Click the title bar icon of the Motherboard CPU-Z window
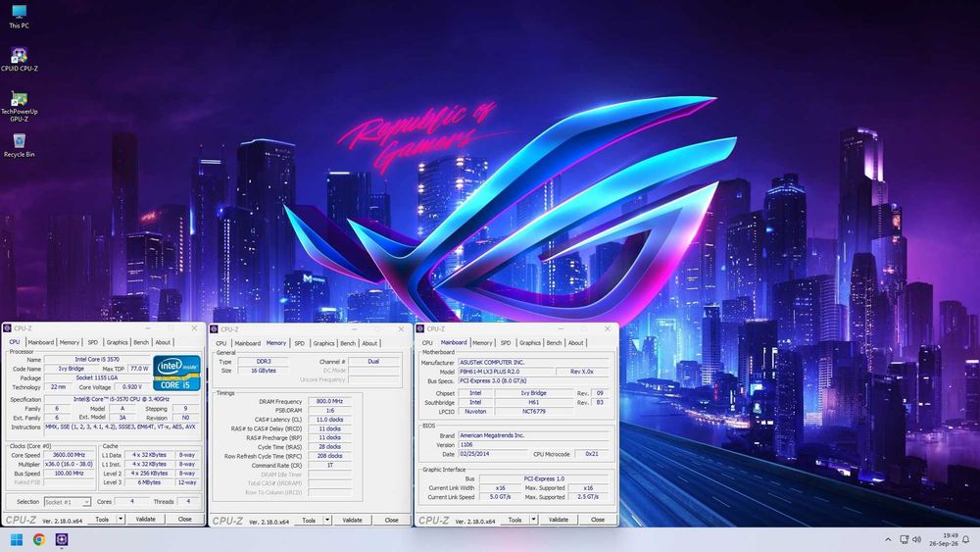 point(420,328)
